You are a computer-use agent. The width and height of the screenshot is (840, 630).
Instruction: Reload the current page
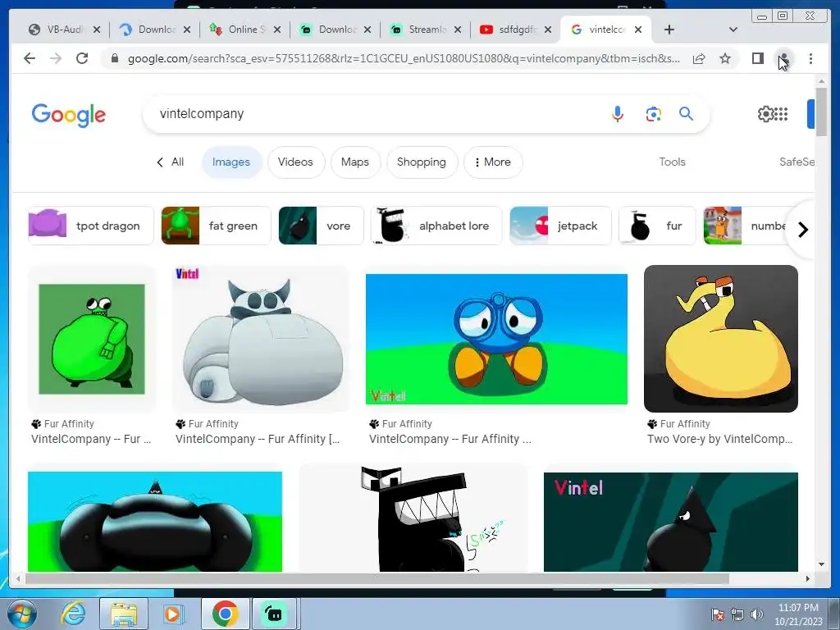(x=82, y=58)
